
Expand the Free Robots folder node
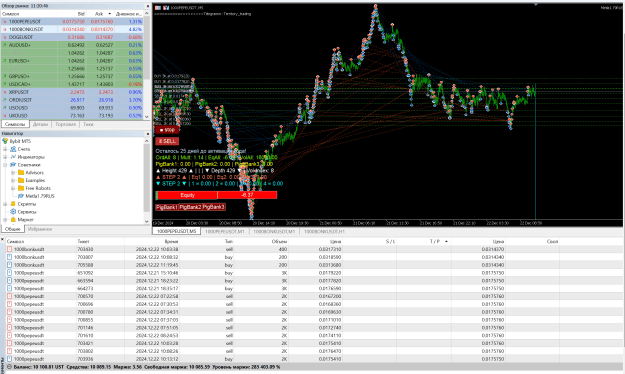[13, 188]
